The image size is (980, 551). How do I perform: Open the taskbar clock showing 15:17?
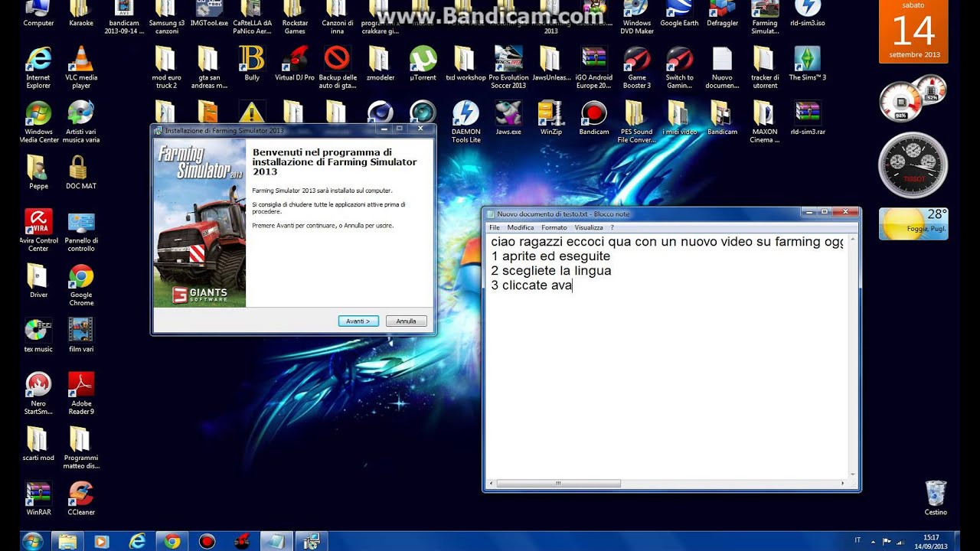coord(932,542)
